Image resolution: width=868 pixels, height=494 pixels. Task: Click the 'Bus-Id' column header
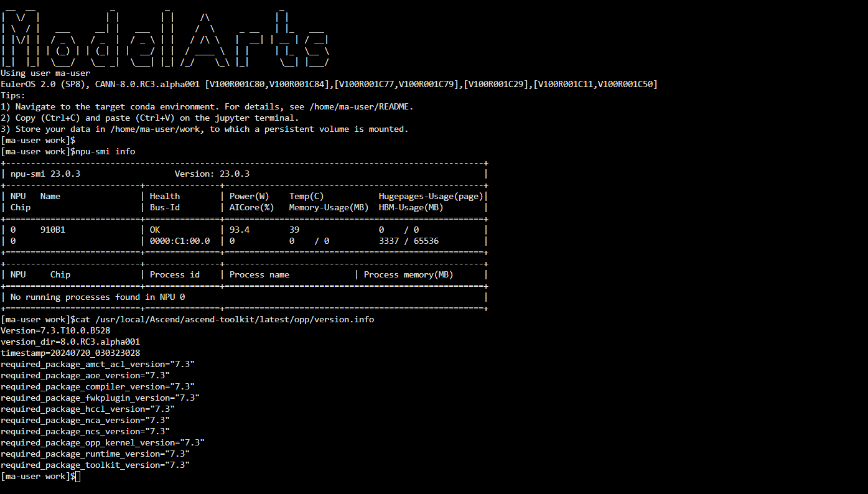pyautogui.click(x=165, y=207)
